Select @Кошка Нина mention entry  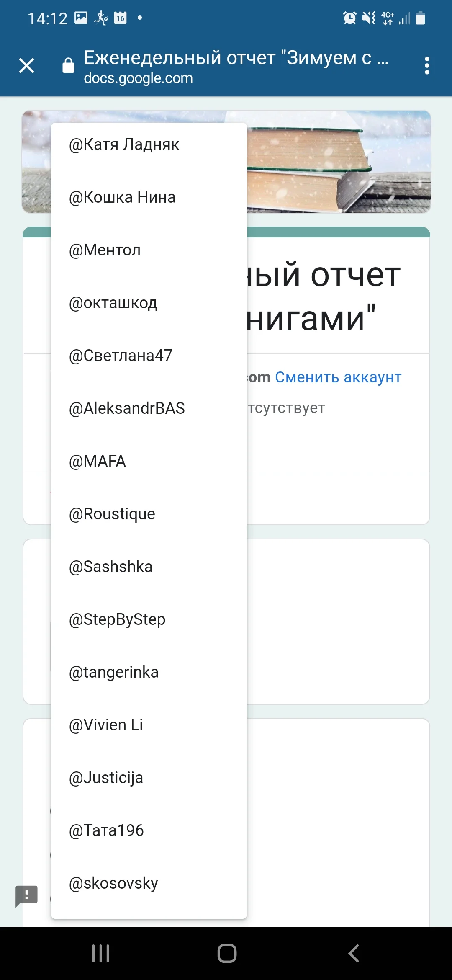coord(121,197)
